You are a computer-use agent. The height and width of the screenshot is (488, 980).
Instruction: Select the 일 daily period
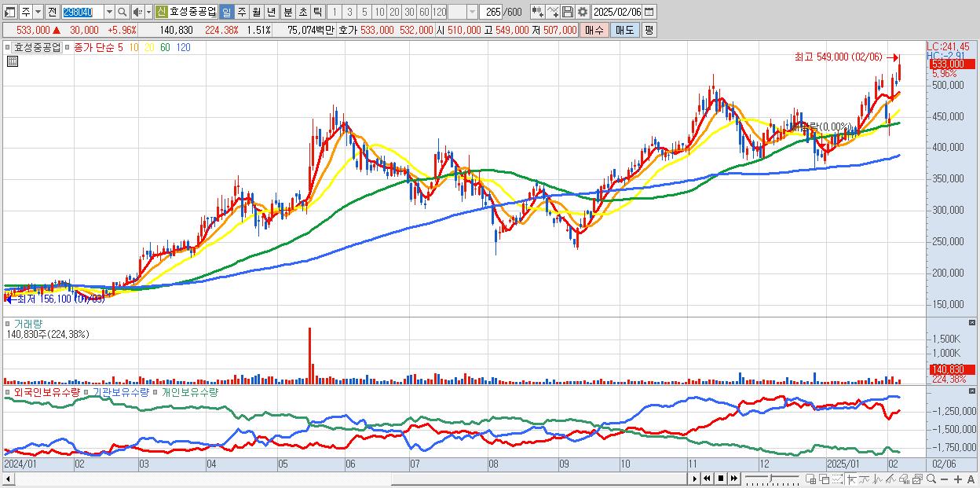(x=226, y=13)
